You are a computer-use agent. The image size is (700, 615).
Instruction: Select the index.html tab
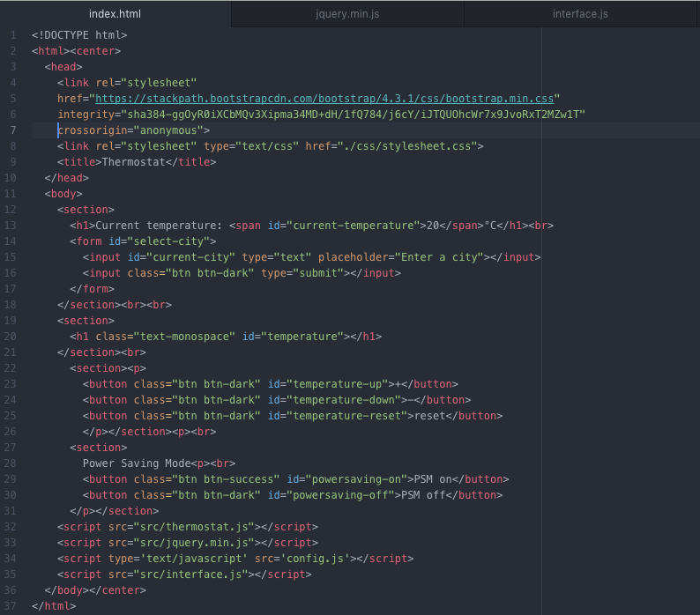coord(115,14)
